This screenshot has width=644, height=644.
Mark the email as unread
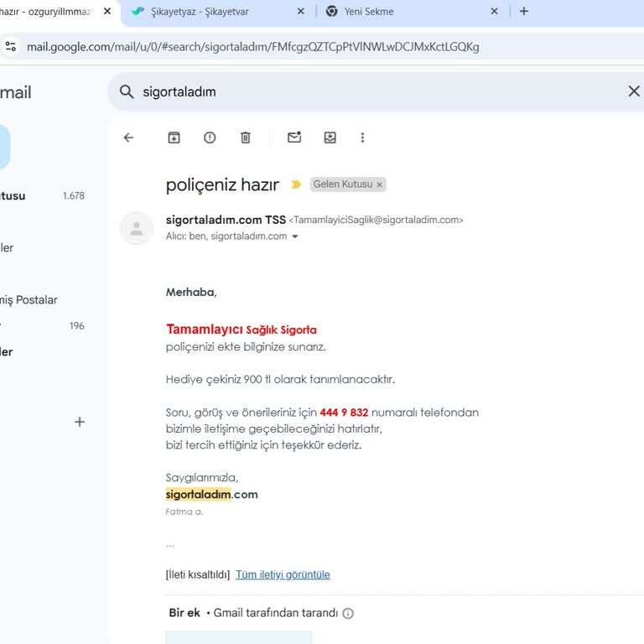point(294,138)
